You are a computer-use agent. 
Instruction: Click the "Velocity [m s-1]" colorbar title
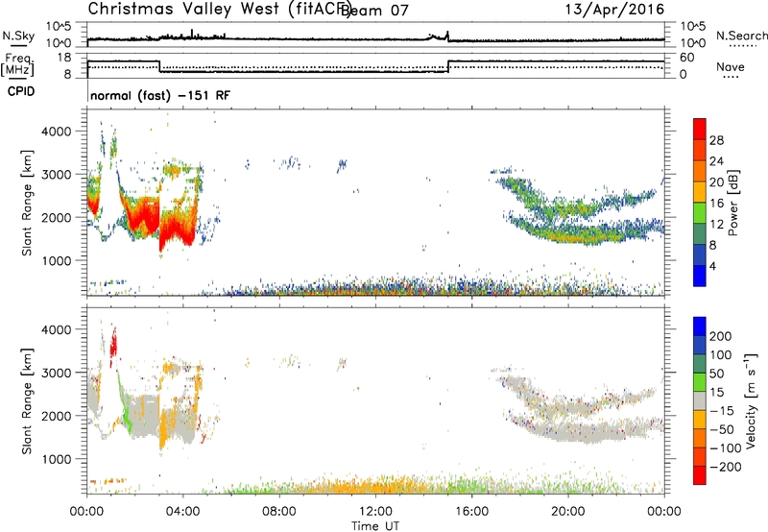pos(750,400)
